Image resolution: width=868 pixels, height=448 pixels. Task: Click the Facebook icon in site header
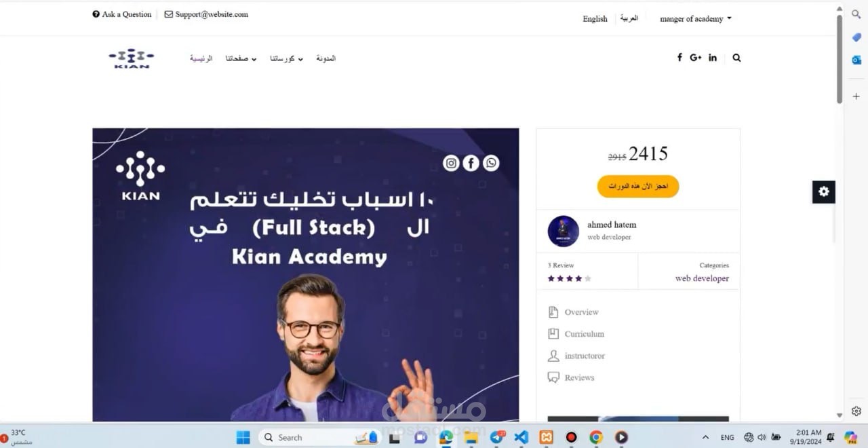click(679, 58)
